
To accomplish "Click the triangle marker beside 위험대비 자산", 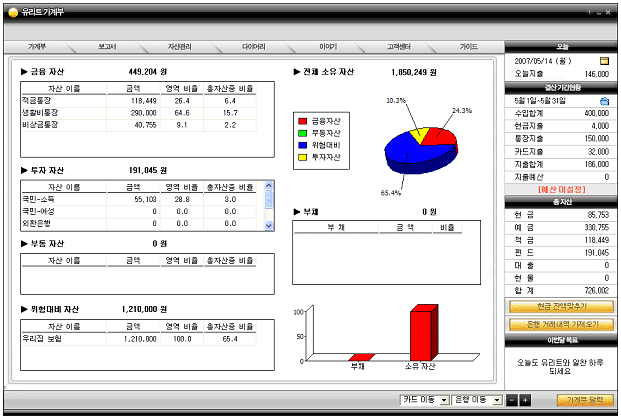I will [x=24, y=310].
